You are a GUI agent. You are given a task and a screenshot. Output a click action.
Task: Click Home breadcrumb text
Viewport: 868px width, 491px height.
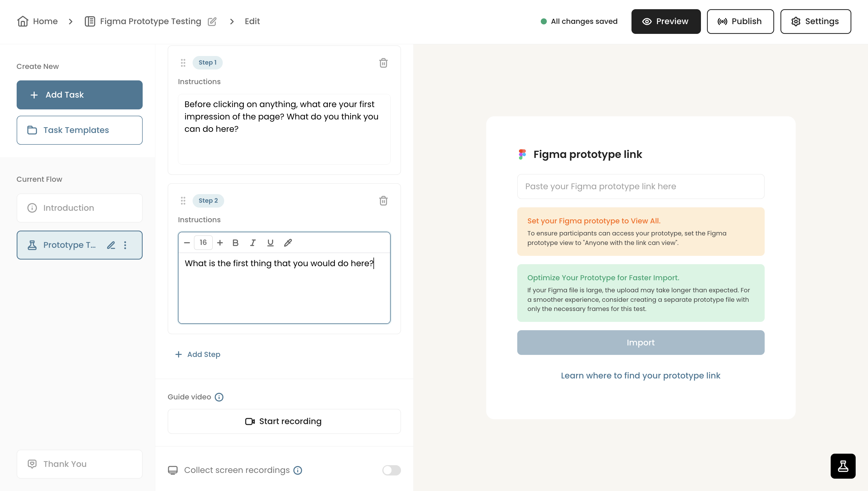pos(45,21)
